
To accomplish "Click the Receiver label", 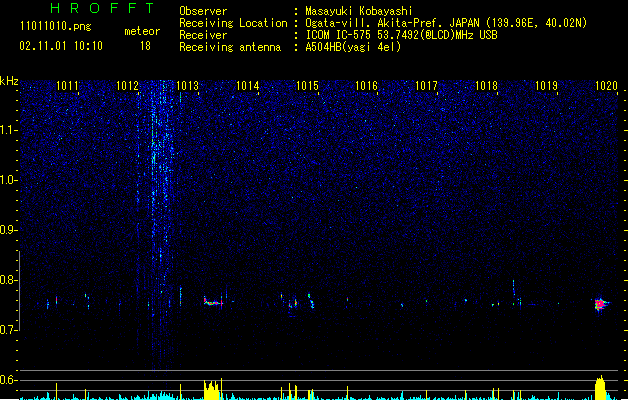I will [203, 35].
